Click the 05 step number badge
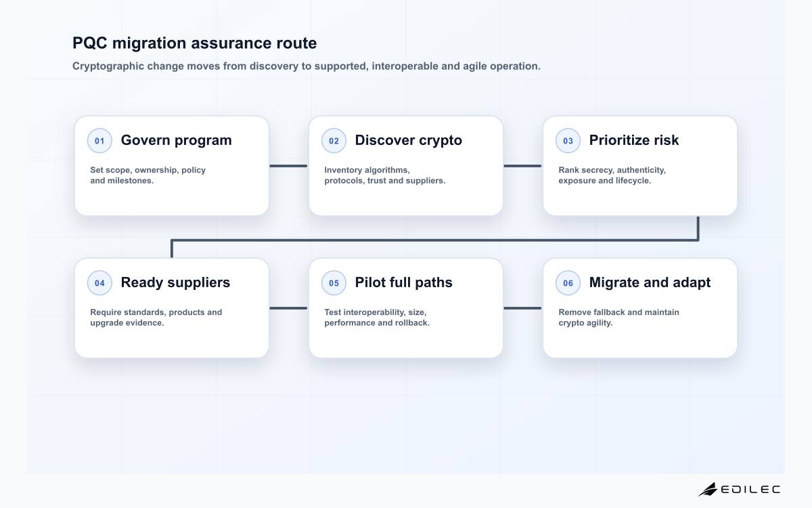The height and width of the screenshot is (508, 812). (334, 283)
